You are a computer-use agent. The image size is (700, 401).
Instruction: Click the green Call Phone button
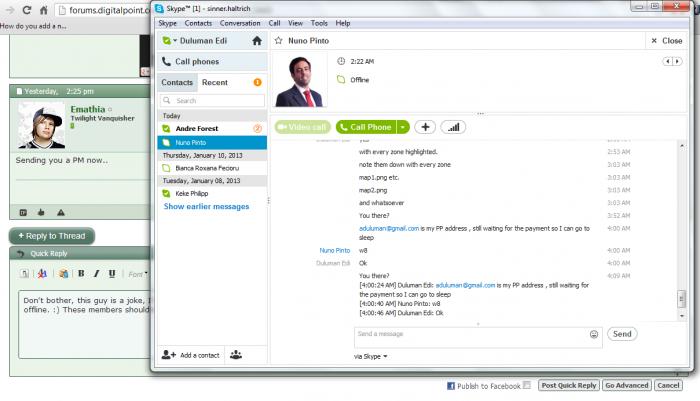tap(366, 127)
